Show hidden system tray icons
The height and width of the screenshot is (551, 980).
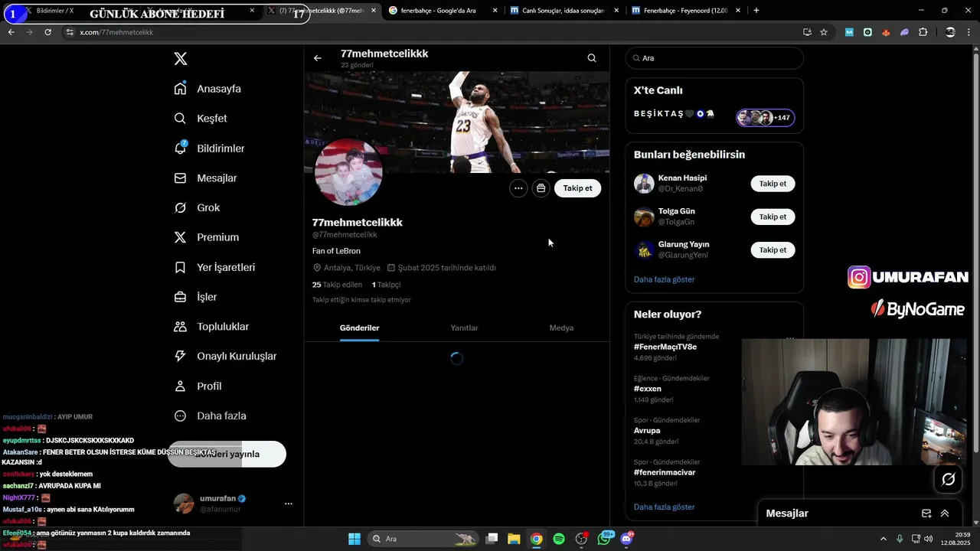coord(884,539)
